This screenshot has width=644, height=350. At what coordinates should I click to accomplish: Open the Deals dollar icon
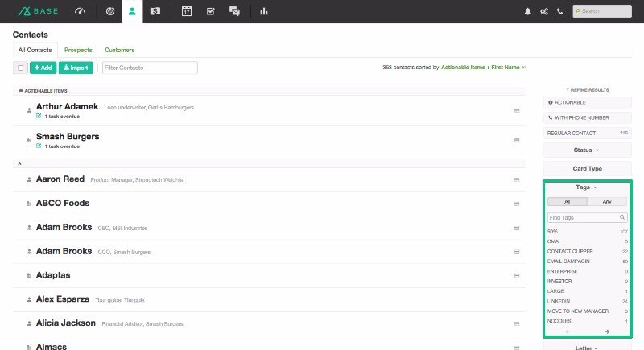pyautogui.click(x=155, y=11)
